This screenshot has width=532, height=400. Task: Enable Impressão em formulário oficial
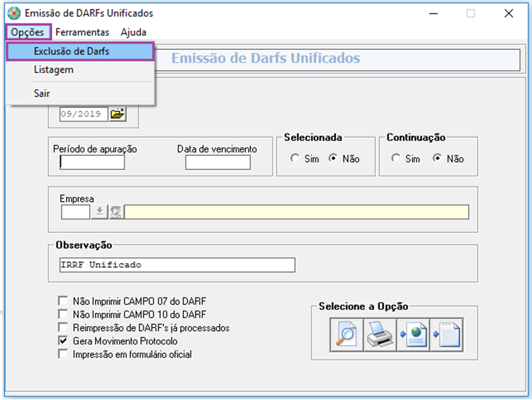[x=63, y=354]
